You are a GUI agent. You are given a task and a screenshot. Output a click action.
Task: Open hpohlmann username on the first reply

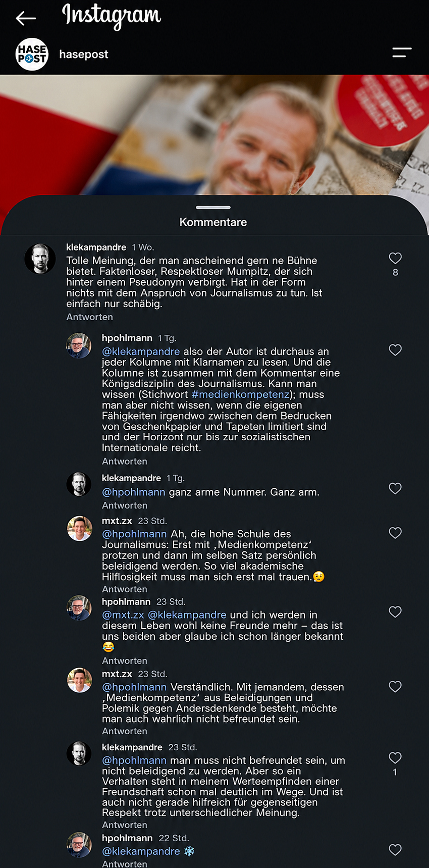point(127,338)
